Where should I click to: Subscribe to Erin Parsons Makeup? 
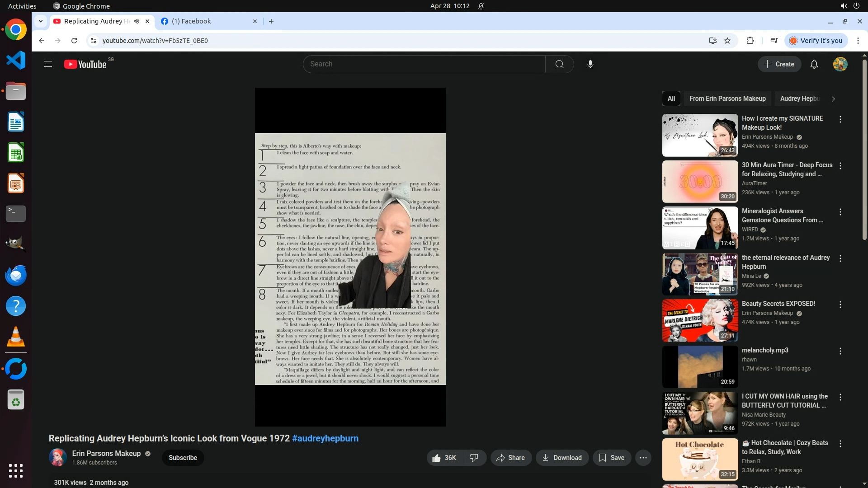183,458
